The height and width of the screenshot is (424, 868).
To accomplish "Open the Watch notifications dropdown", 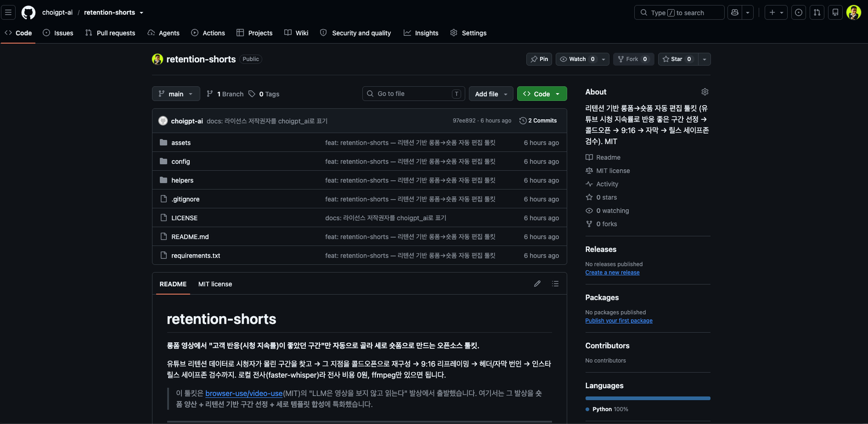I will click(583, 59).
